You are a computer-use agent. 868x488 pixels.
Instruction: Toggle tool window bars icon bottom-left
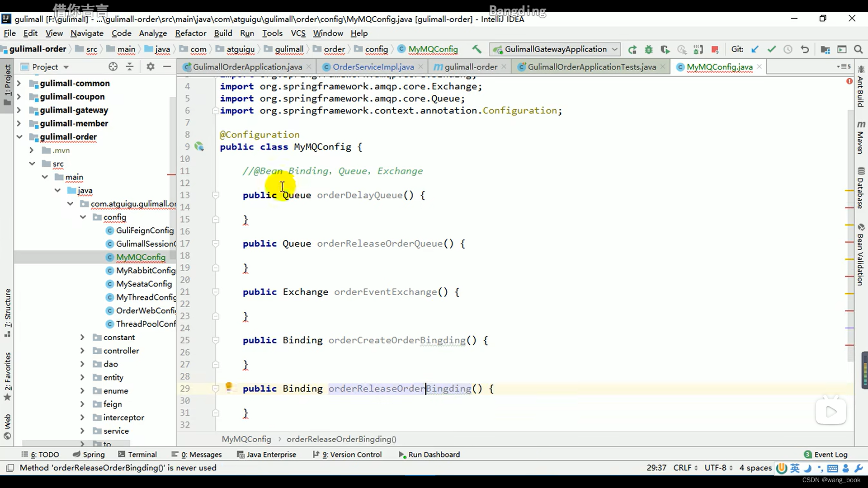point(10,468)
